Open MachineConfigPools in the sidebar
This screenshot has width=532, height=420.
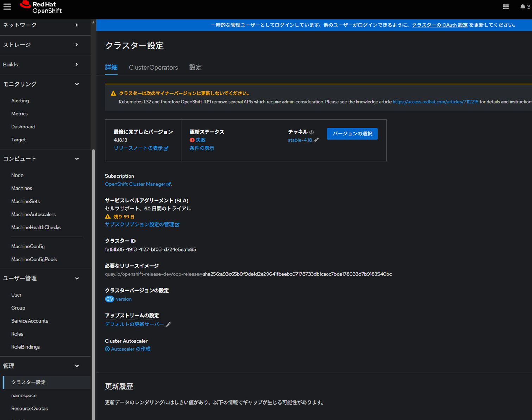34,259
